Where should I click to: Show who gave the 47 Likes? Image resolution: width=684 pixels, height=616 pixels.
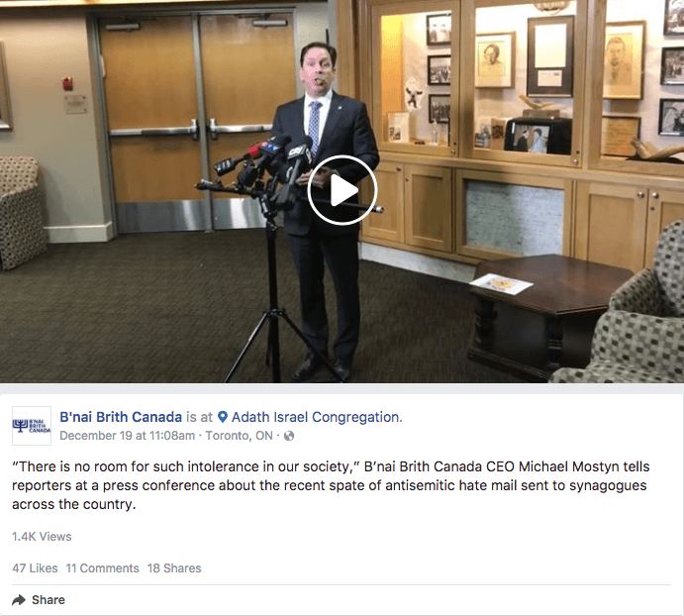click(35, 568)
